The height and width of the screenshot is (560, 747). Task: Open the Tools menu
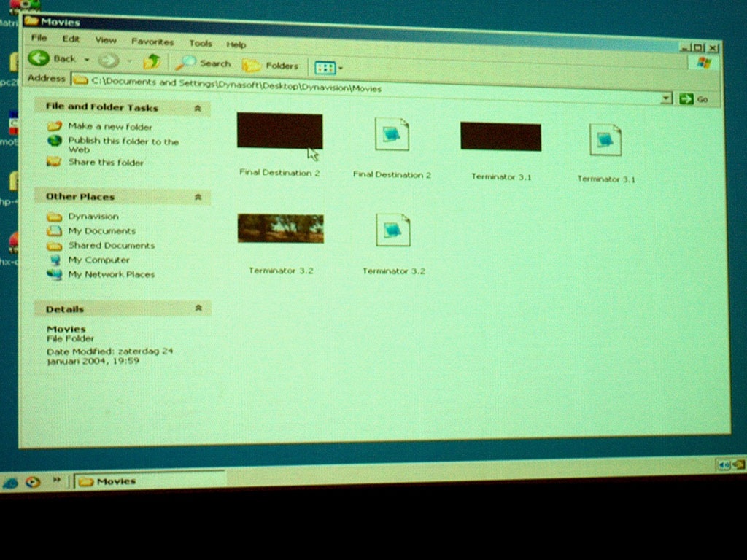[201, 43]
